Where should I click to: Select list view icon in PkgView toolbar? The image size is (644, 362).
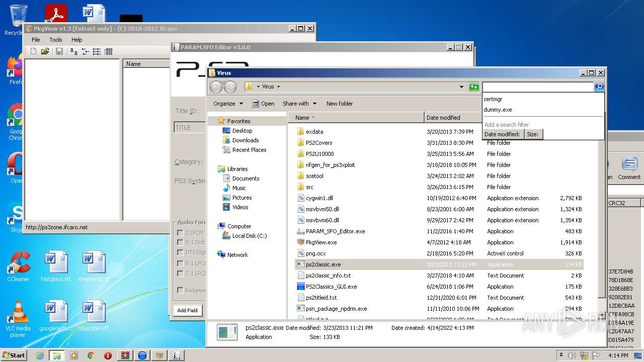coord(97,51)
